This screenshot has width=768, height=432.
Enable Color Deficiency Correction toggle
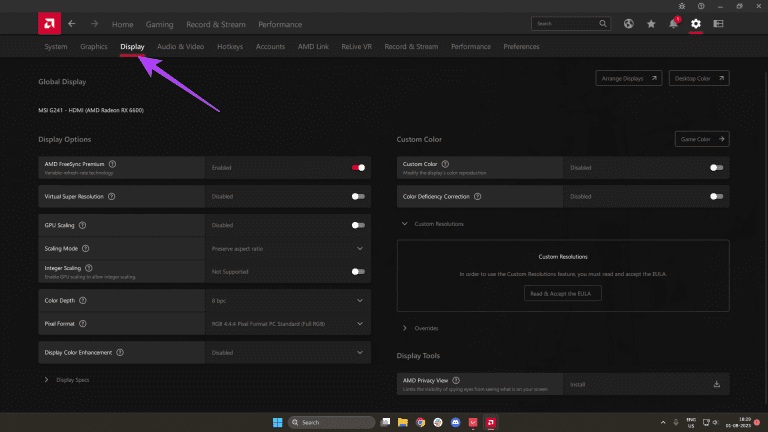[717, 196]
